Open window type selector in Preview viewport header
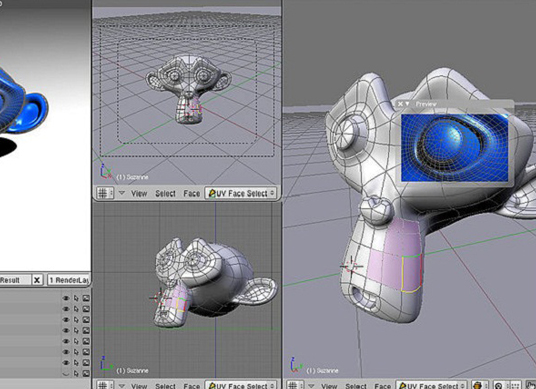The width and height of the screenshot is (536, 389). click(295, 386)
